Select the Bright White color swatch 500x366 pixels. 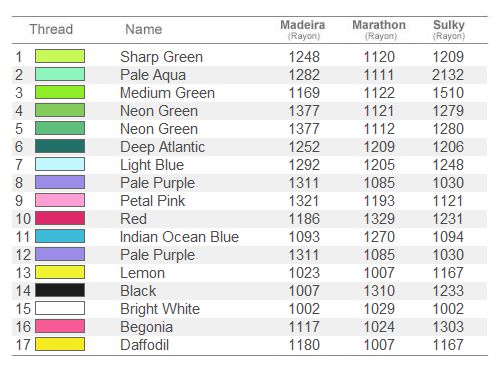click(x=60, y=308)
